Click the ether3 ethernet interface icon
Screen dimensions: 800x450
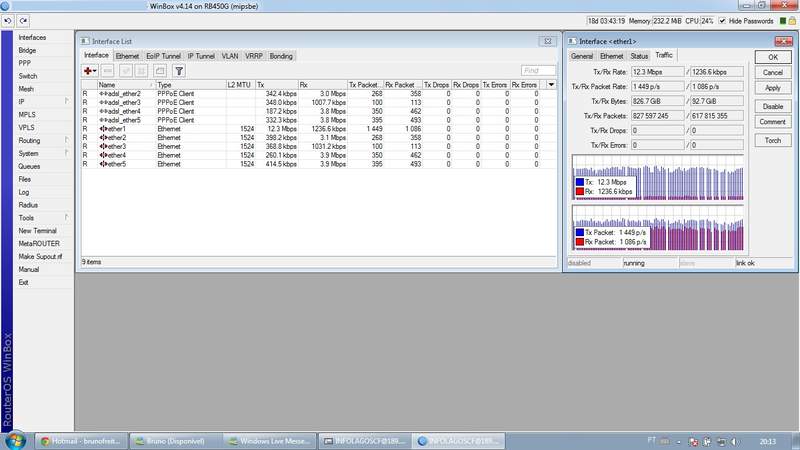(x=103, y=146)
